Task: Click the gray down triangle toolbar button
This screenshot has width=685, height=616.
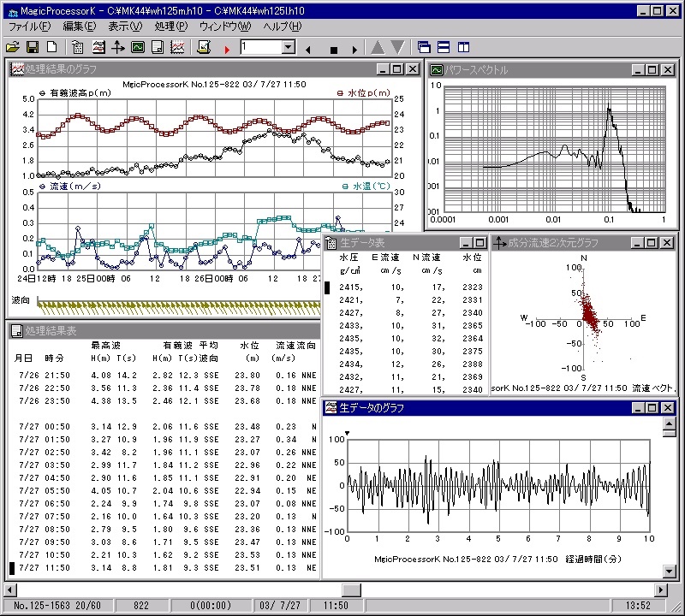Action: (397, 47)
